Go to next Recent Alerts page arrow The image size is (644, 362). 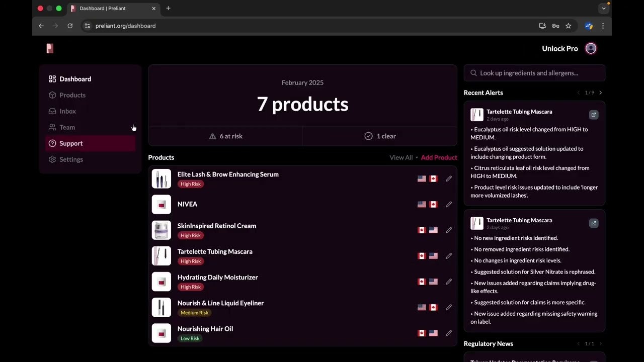pyautogui.click(x=600, y=93)
